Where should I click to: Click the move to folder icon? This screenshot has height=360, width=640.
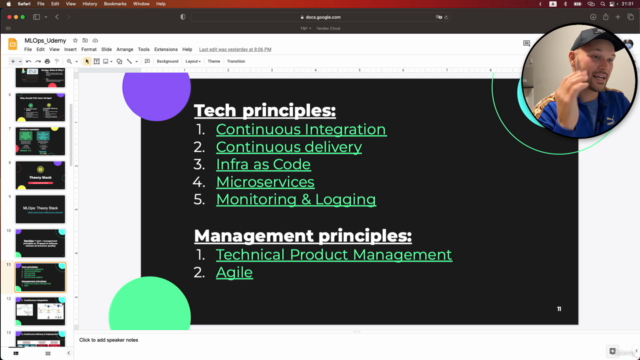coord(85,40)
